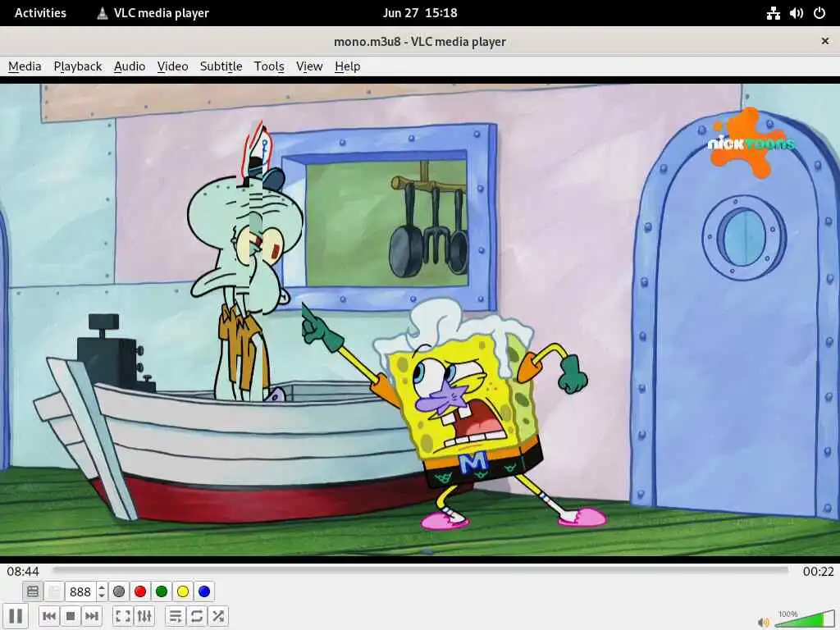Open the Audio menu
Viewport: 840px width, 630px height.
pos(130,66)
